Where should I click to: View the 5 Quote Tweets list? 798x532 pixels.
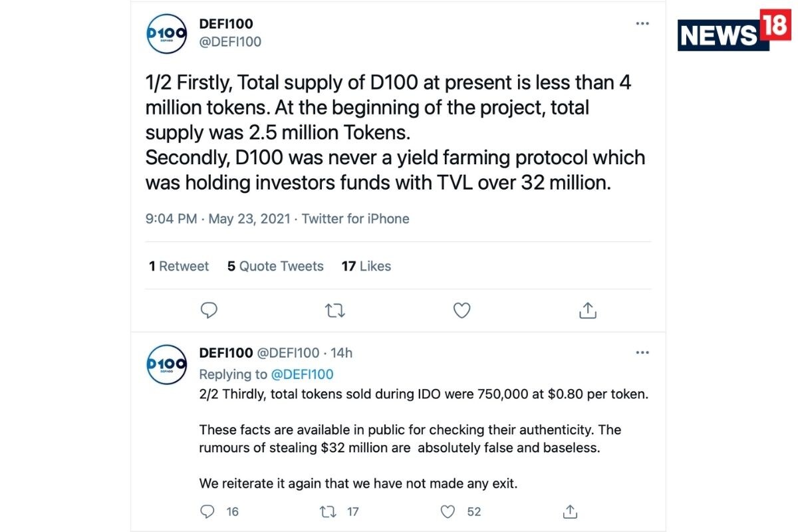[275, 266]
